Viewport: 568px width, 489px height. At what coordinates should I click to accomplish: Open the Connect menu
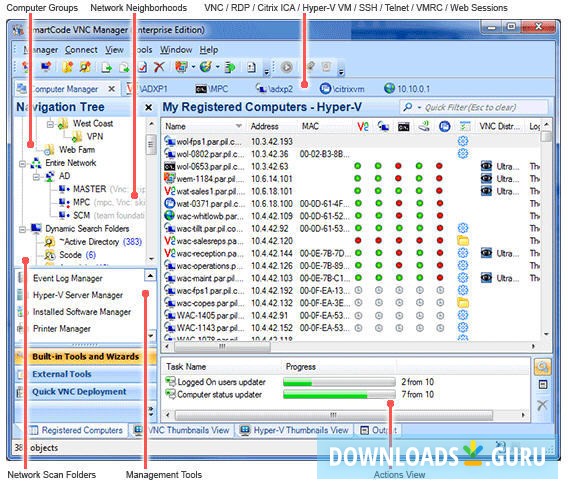tap(81, 50)
